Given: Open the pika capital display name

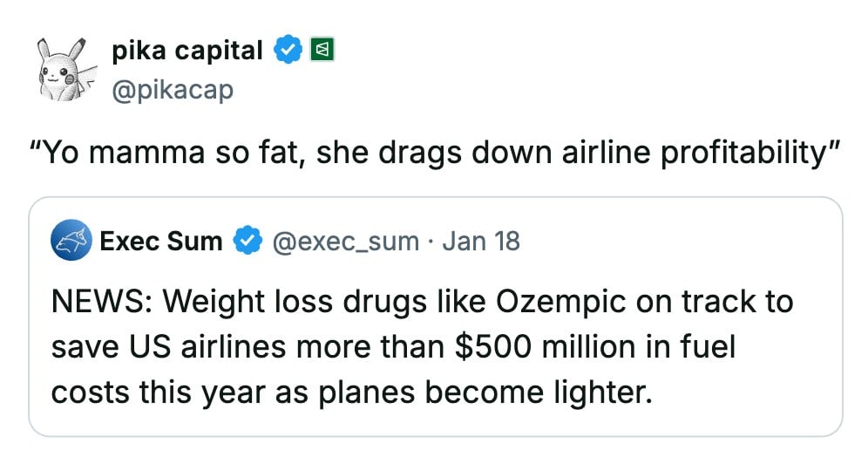Looking at the screenshot, I should coord(186,51).
